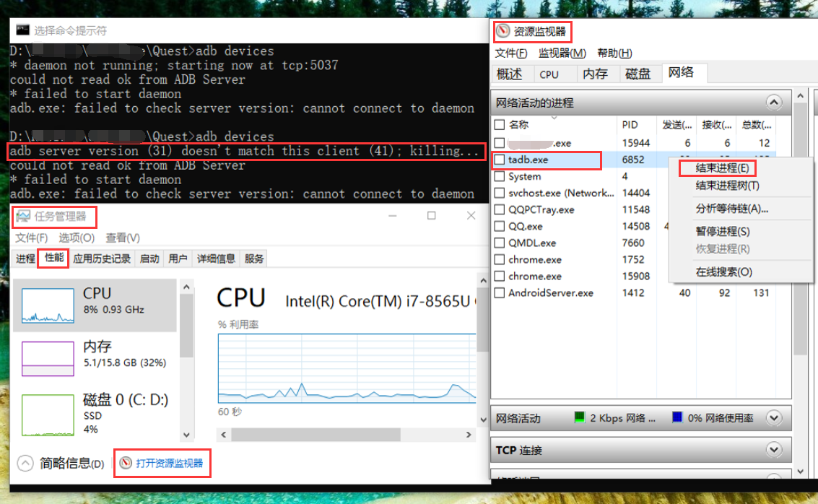818x504 pixels.
Task: Select 结束进程树(T) in the context menu
Action: click(x=727, y=186)
